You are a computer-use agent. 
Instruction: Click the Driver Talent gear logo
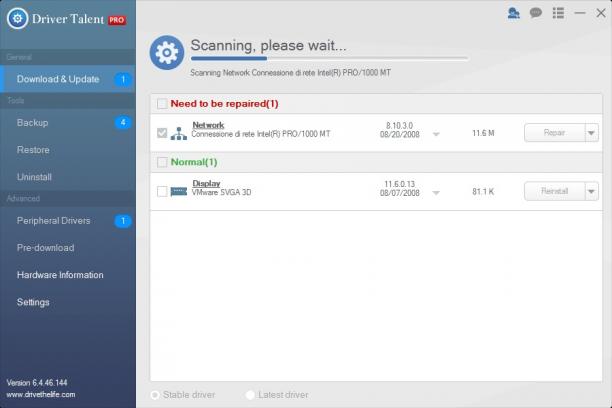17,18
